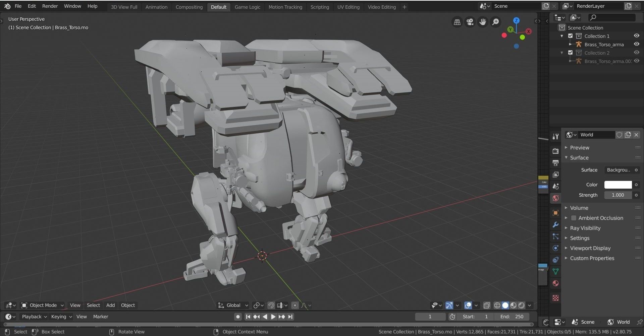Viewport: 644px width, 336px height.
Task: Open the Render menu
Action: 50,6
